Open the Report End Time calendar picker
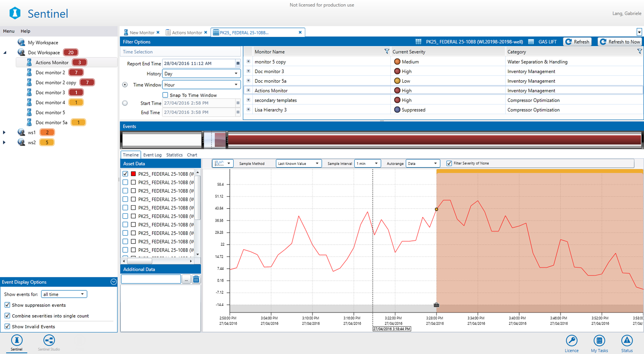 tap(238, 63)
